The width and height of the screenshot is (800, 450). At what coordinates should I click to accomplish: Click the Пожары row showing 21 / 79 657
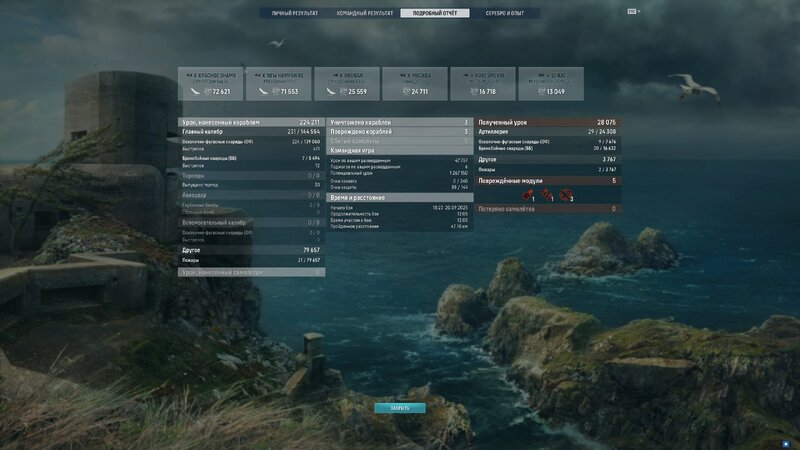[252, 260]
